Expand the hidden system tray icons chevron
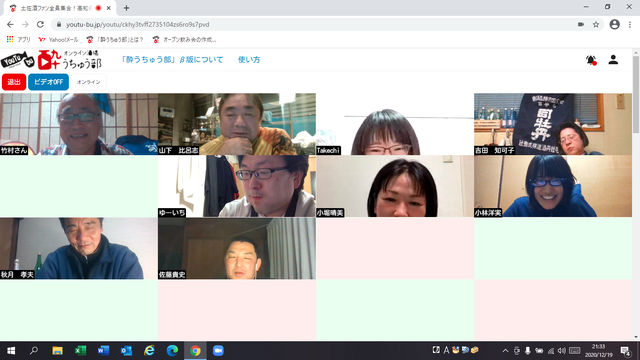The height and width of the screenshot is (360, 640). pos(505,351)
